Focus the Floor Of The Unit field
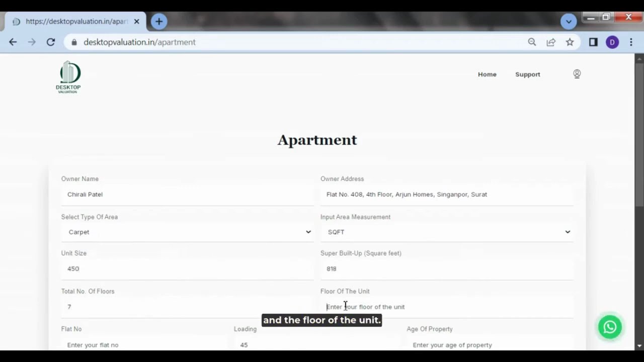644x362 pixels. [447, 307]
